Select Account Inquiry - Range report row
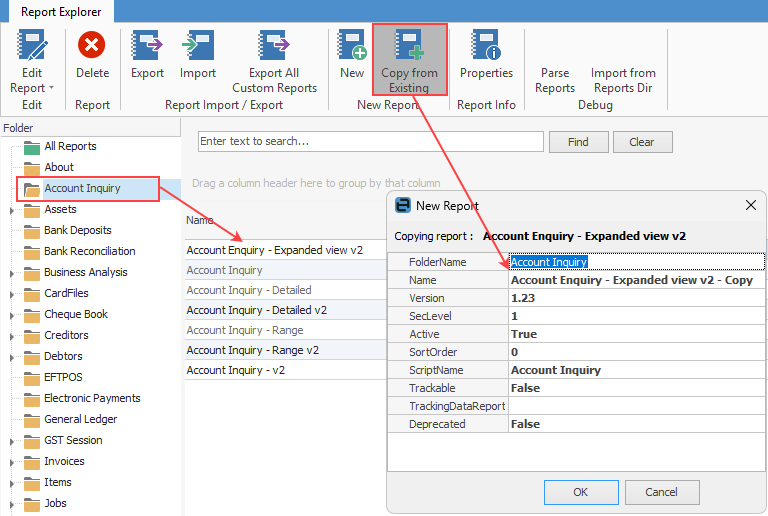Viewport: 768px width, 516px height. (x=286, y=330)
